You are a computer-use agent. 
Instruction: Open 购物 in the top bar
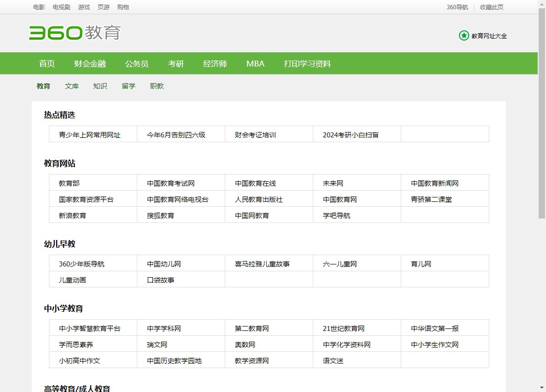pyautogui.click(x=123, y=7)
